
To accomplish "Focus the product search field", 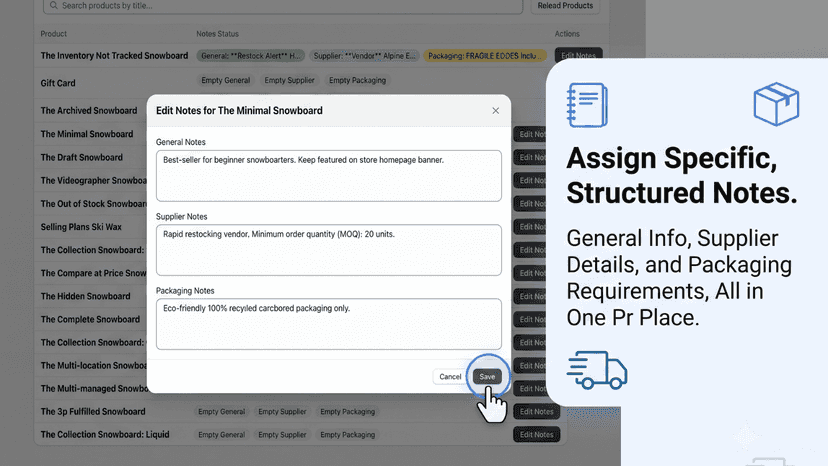I will coord(283,6).
